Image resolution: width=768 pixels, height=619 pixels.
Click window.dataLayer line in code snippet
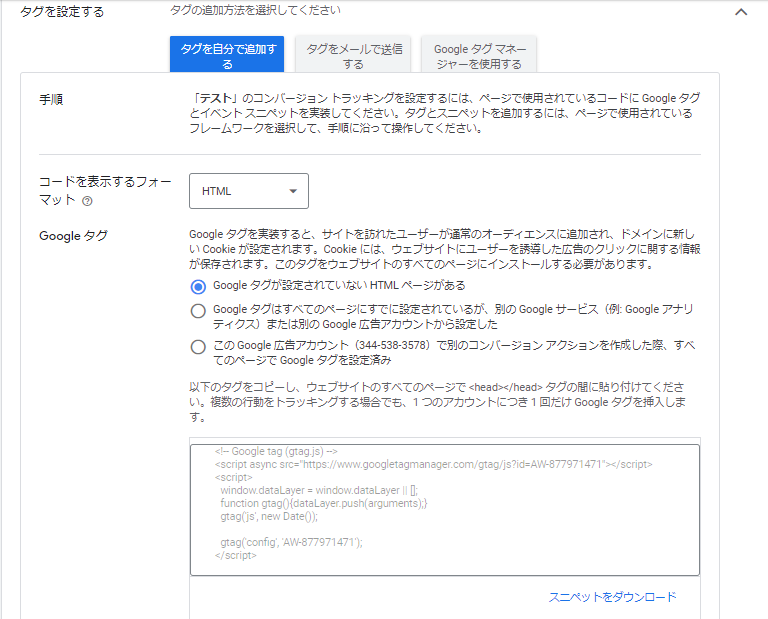coord(319,490)
